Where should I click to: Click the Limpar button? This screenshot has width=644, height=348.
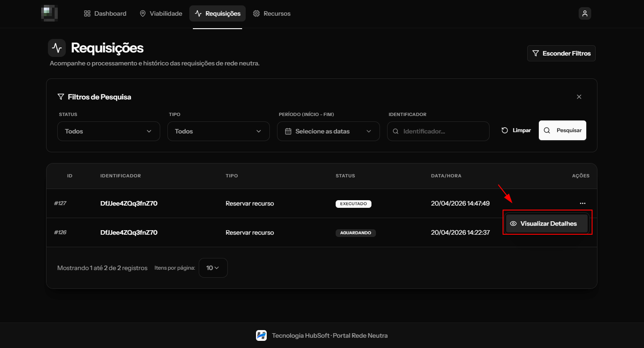click(x=516, y=130)
